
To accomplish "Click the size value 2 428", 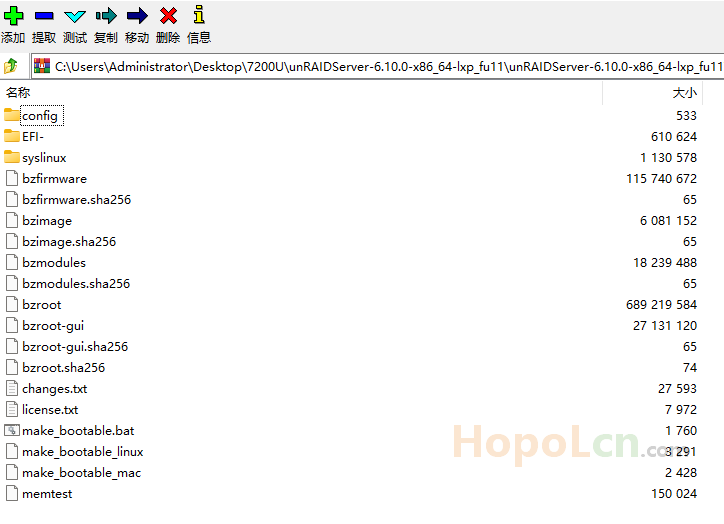I will click(x=681, y=473).
